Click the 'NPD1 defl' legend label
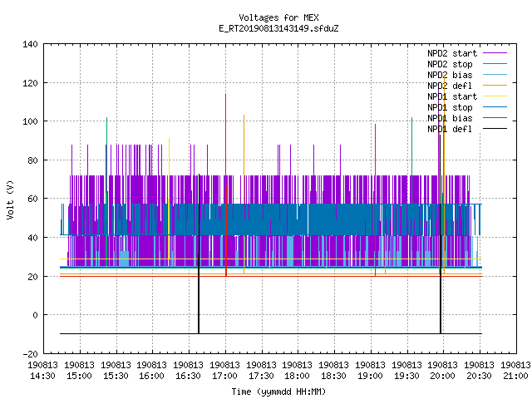The image size is (532, 399). (450, 130)
